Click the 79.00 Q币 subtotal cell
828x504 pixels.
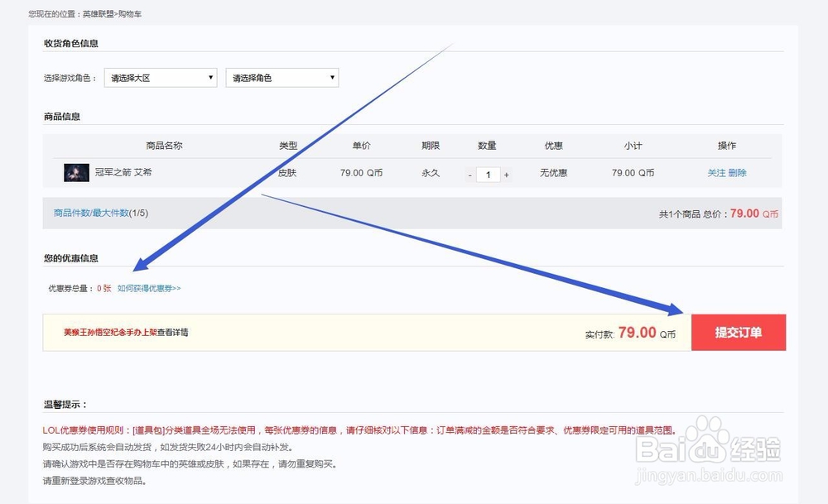(x=633, y=173)
